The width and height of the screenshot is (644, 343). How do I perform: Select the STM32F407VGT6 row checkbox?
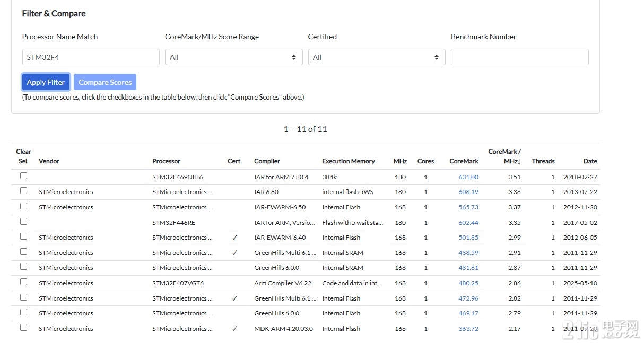(x=23, y=282)
